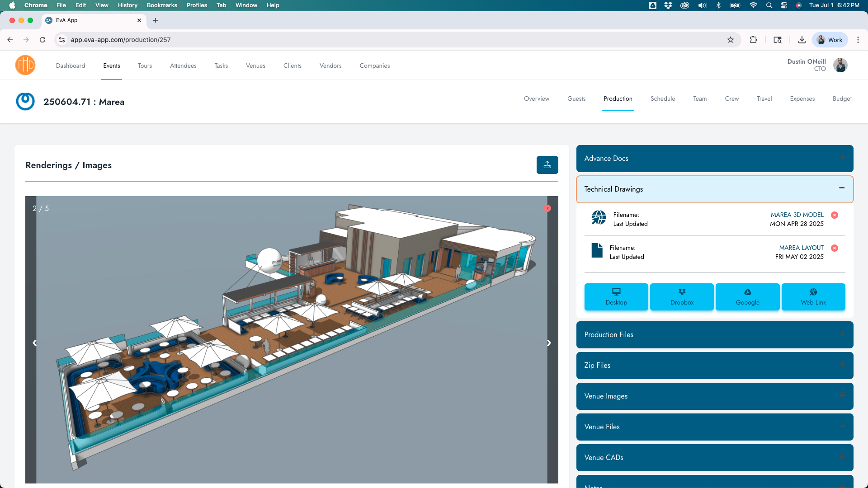Click the rendering image of the venue
Screen dimensions: 868x488
292,340
